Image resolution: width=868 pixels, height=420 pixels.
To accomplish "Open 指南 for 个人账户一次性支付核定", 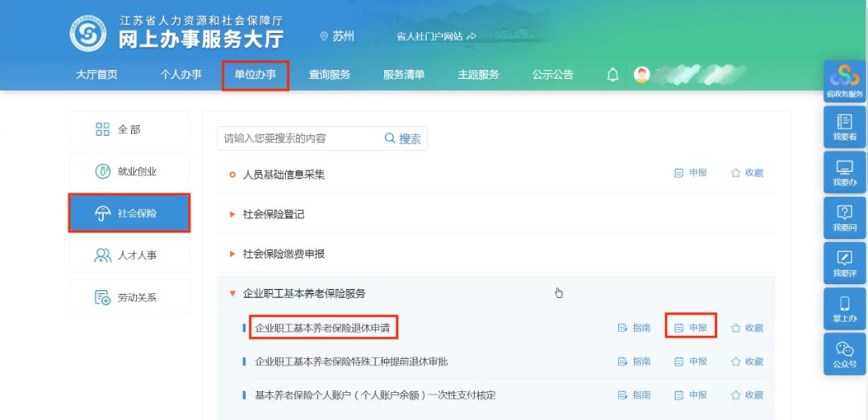I will coord(634,396).
